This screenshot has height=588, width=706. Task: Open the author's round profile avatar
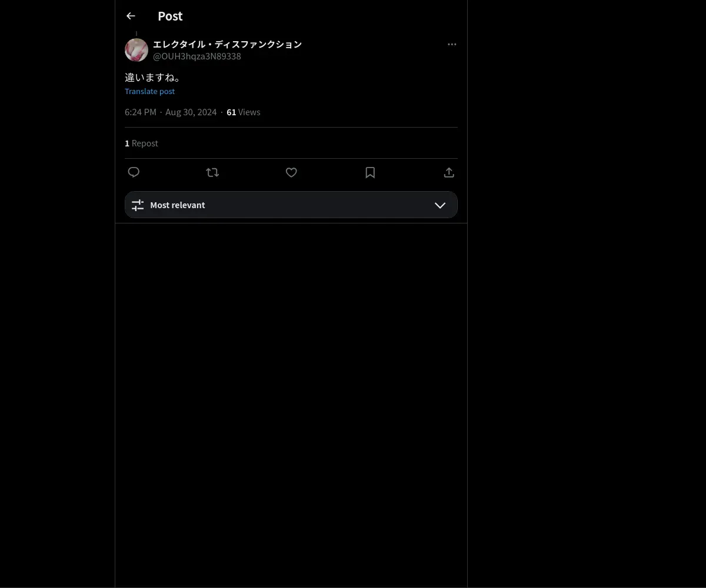coord(136,50)
